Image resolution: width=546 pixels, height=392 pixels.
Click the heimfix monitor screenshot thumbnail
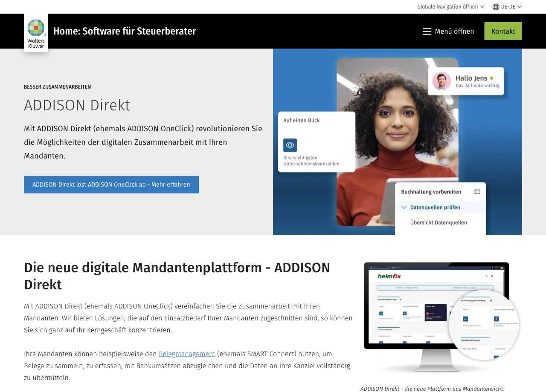[441, 318]
